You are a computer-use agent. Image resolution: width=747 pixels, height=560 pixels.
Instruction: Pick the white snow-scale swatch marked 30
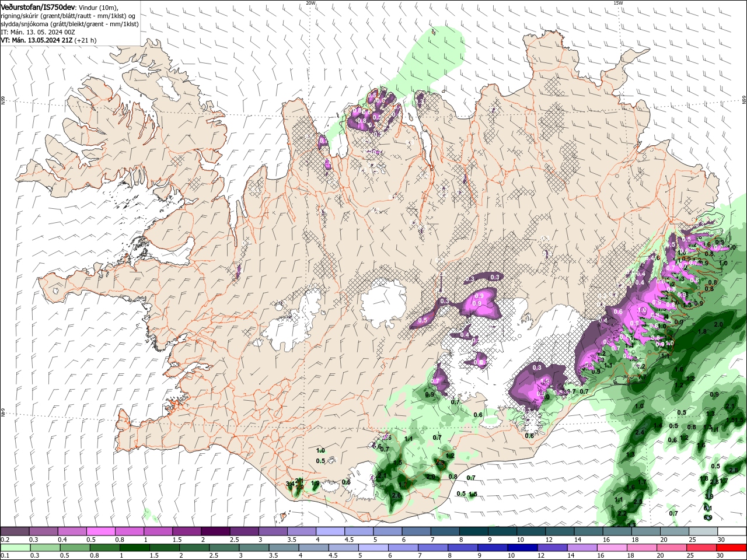[x=732, y=531]
